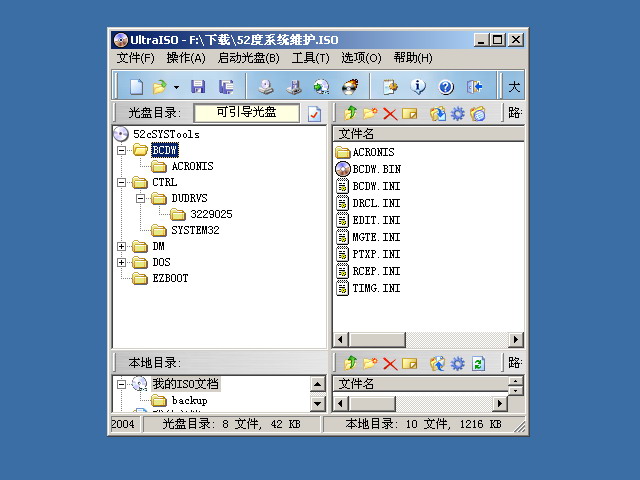Click the Up folder icon in disc toolbar
The height and width of the screenshot is (480, 640).
pos(350,113)
